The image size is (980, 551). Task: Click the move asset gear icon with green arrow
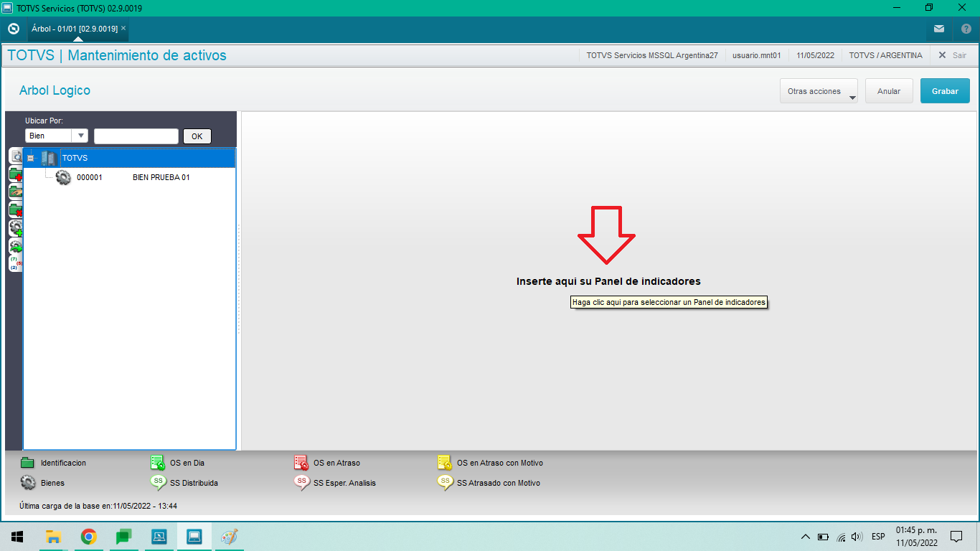[x=16, y=246]
